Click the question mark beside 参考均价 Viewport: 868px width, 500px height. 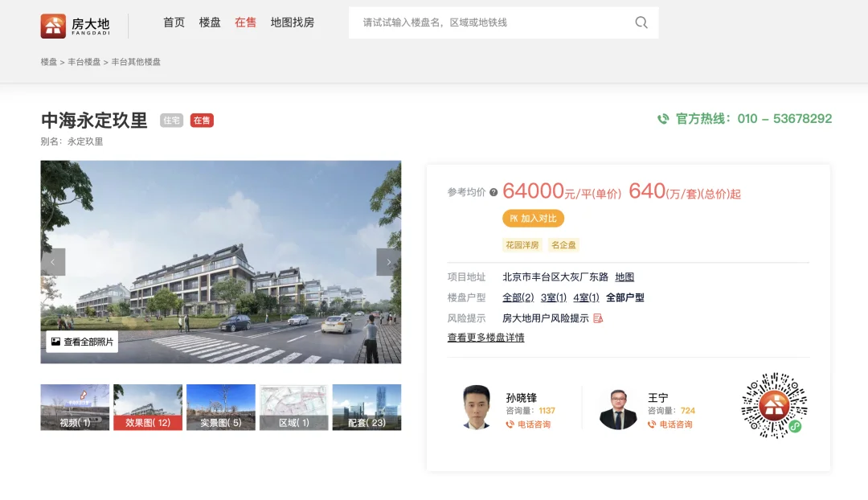click(493, 192)
